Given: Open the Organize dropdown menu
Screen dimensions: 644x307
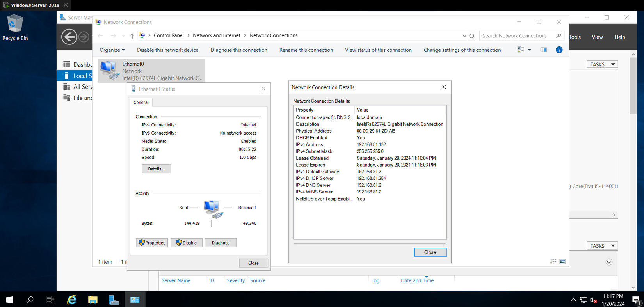Looking at the screenshot, I should (112, 50).
